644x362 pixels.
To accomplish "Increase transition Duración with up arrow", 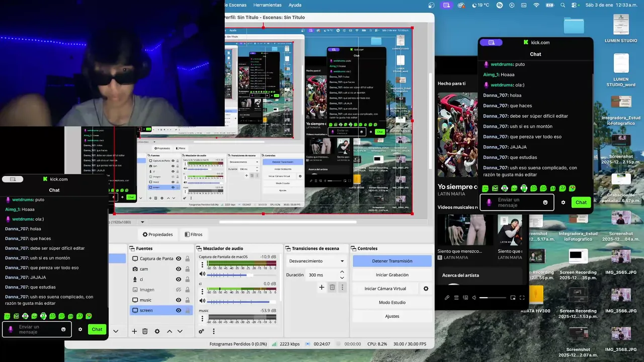I will point(342,272).
